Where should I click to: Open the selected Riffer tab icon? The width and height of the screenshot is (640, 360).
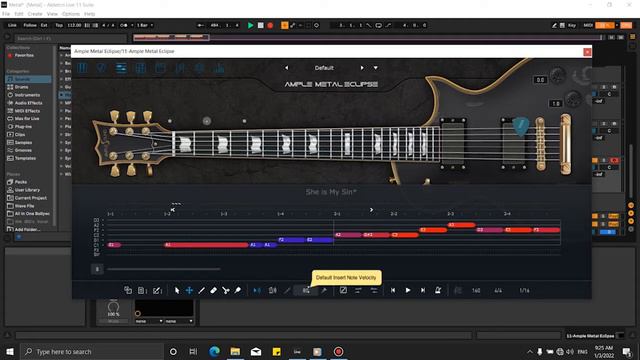(121, 68)
